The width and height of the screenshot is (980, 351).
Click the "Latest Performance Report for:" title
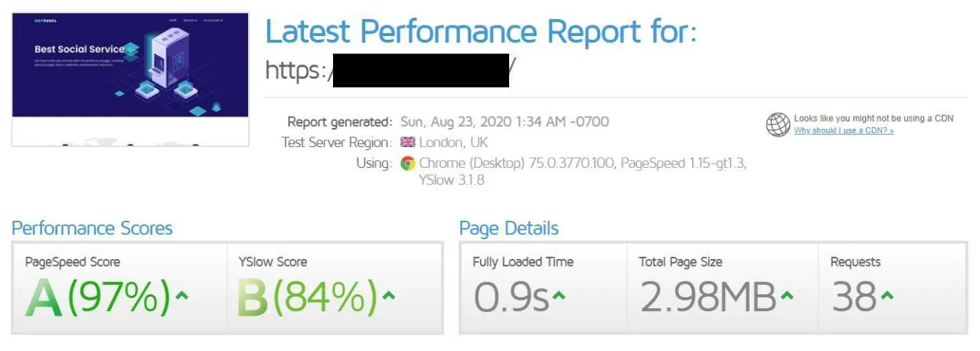(481, 32)
